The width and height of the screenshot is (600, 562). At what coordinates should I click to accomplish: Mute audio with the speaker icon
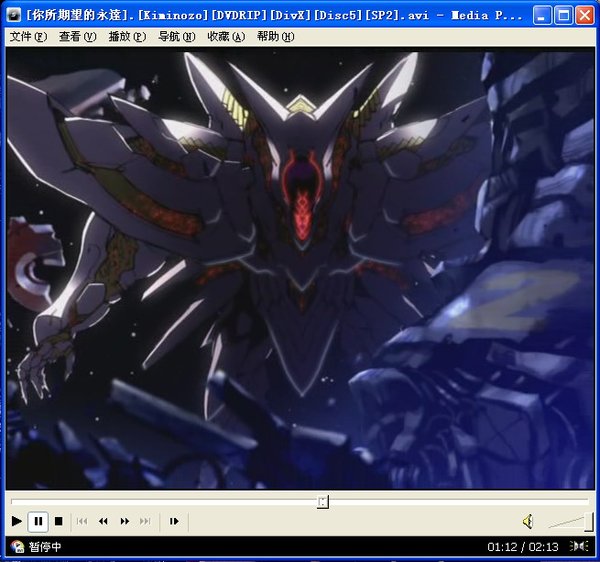coord(528,521)
